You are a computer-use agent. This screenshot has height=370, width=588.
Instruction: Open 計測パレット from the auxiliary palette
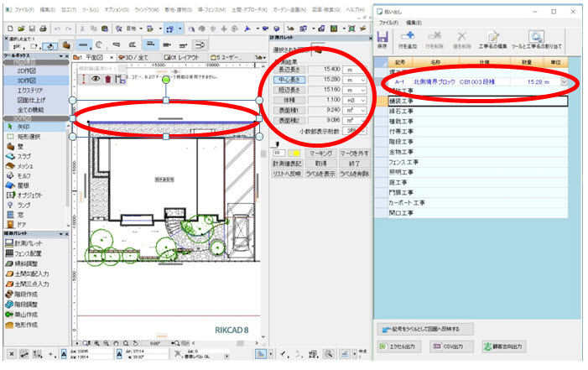(29, 243)
